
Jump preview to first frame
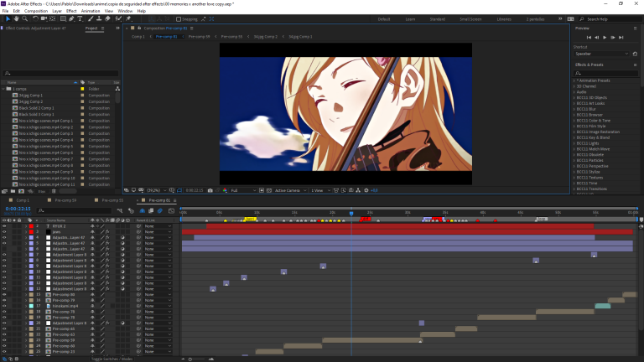[589, 38]
